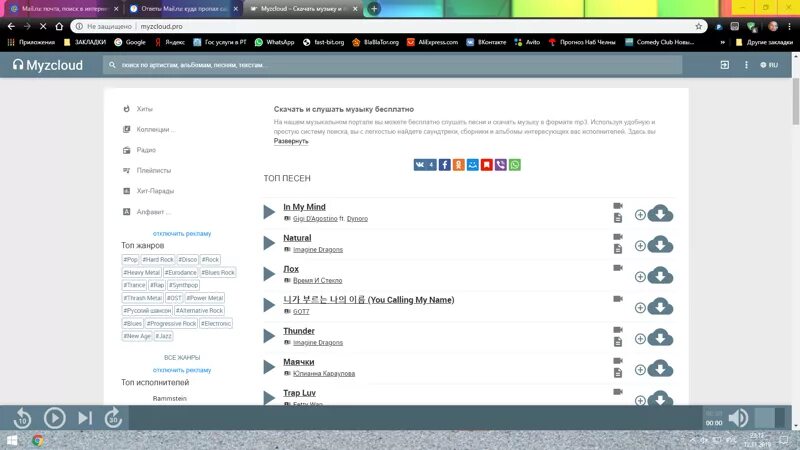Focus the site search field
Image resolution: width=800 pixels, height=450 pixels.
392,65
